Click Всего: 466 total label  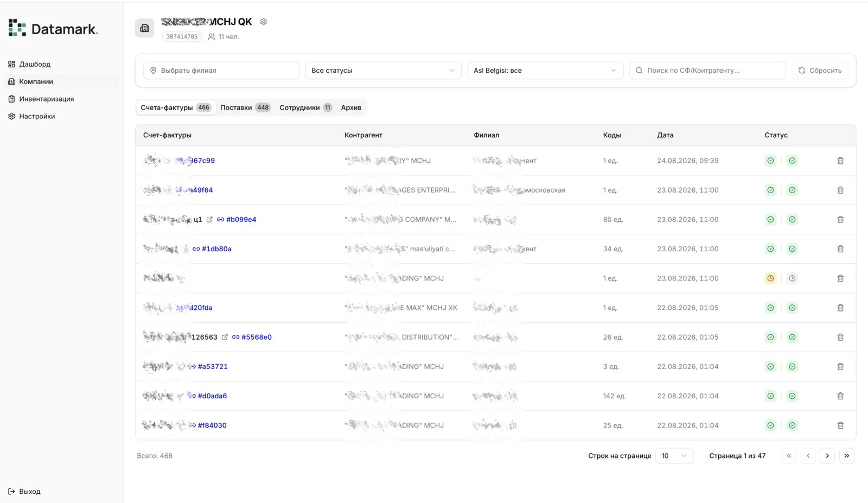[155, 456]
